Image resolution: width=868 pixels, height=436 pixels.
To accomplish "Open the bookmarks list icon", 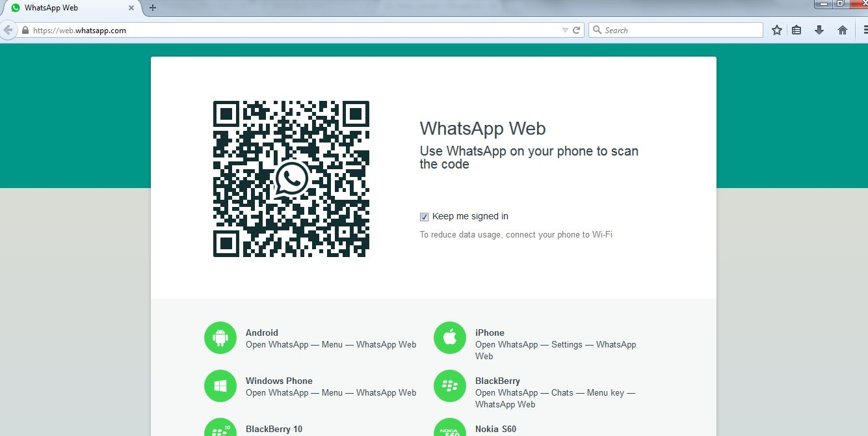I will coord(796,30).
